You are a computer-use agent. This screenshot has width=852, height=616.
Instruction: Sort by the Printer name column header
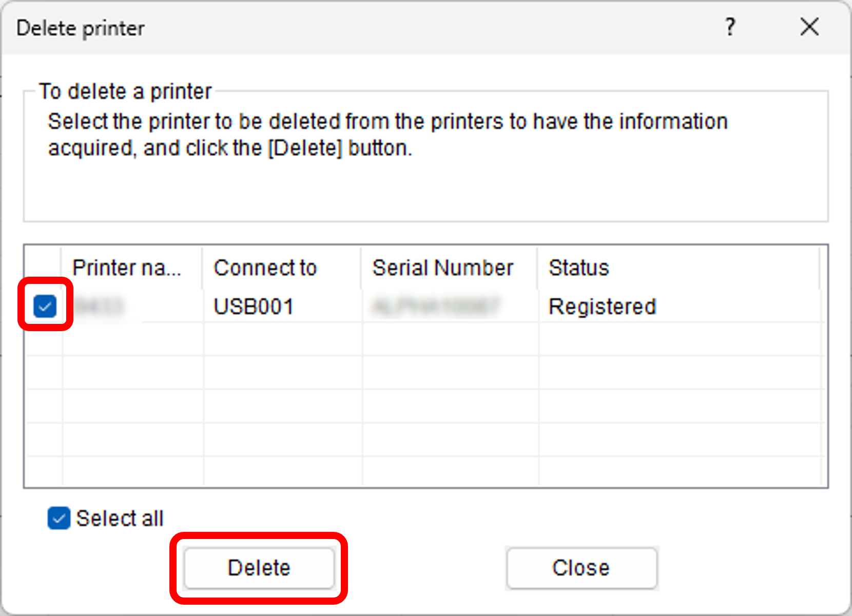point(127,268)
